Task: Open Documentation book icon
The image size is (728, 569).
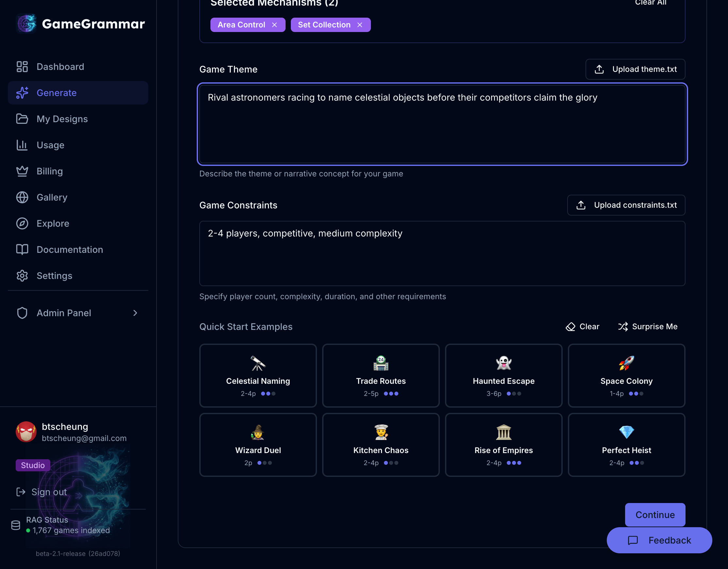Action: click(x=22, y=250)
